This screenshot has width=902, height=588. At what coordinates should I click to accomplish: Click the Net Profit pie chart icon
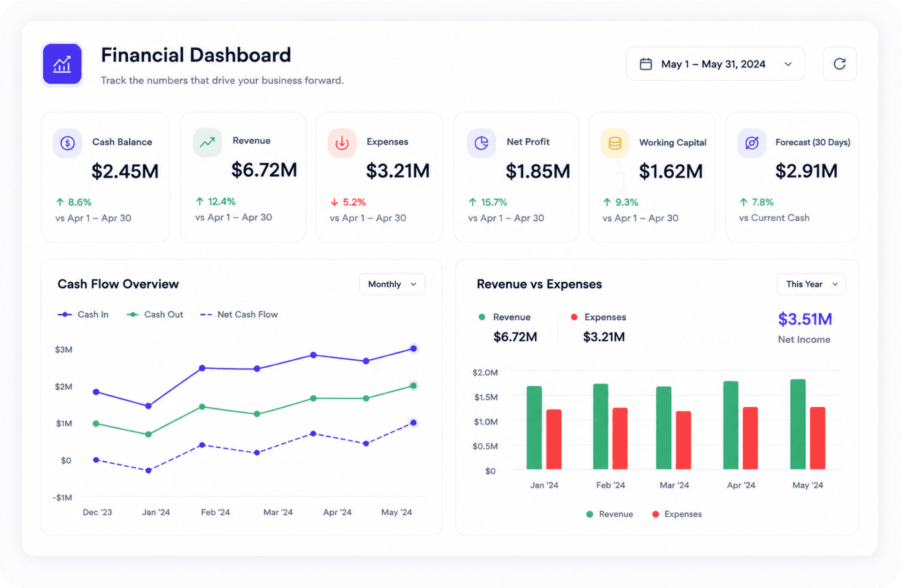pyautogui.click(x=481, y=143)
